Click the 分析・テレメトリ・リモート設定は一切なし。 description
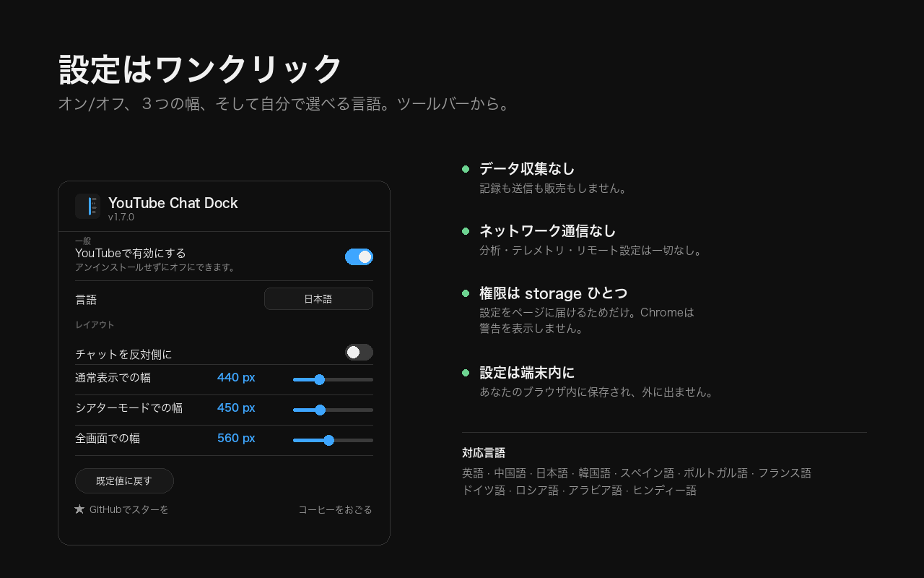This screenshot has width=924, height=578. pyautogui.click(x=592, y=251)
